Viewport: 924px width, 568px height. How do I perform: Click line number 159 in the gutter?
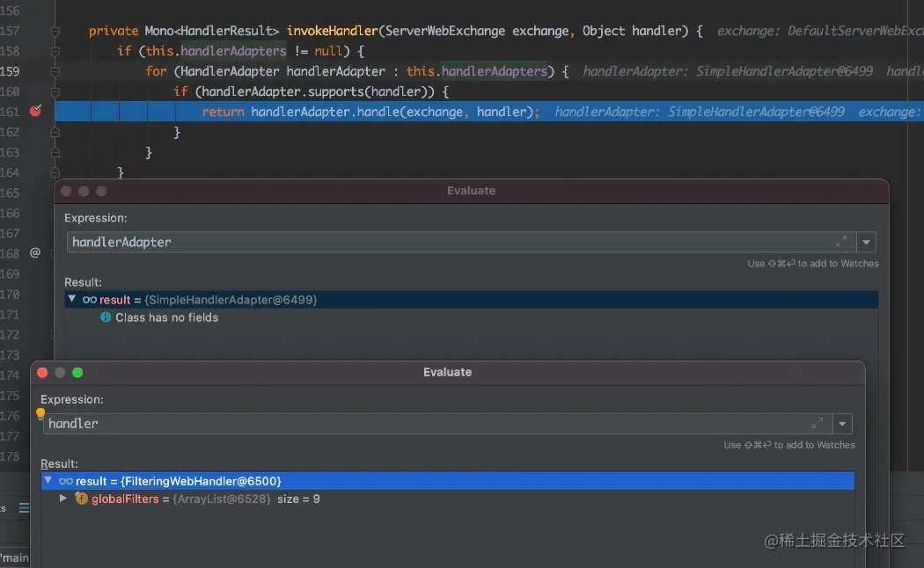coord(10,71)
